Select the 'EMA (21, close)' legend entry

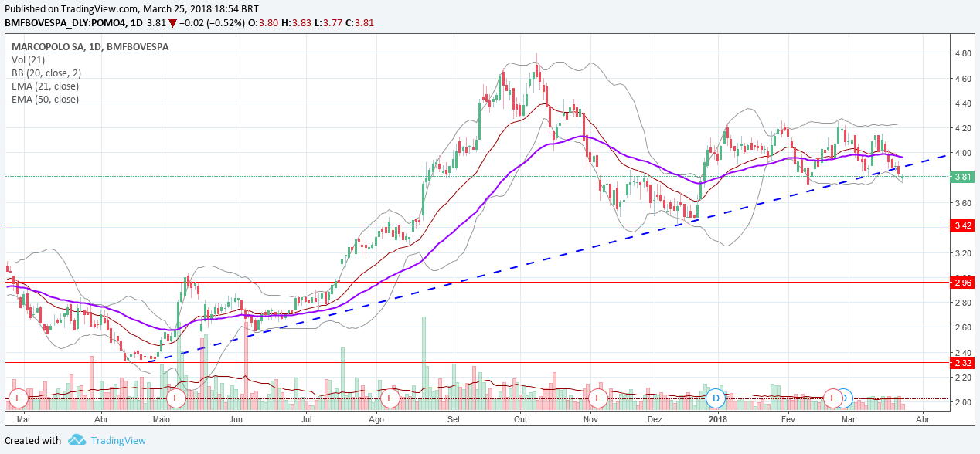[45, 86]
